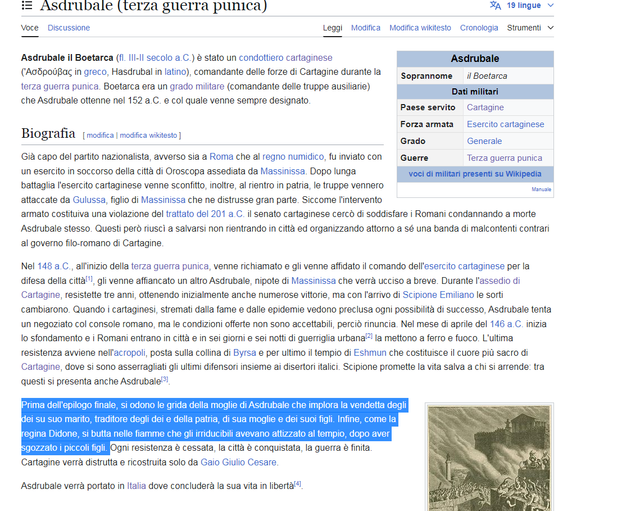This screenshot has height=511, width=640.
Task: Follow the fl. link
Action: 122,58
